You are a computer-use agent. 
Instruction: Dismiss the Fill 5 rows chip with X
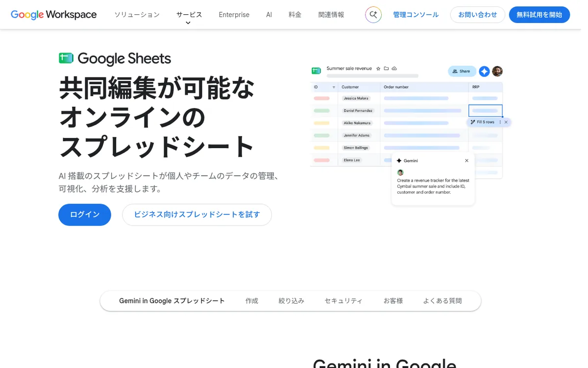506,122
